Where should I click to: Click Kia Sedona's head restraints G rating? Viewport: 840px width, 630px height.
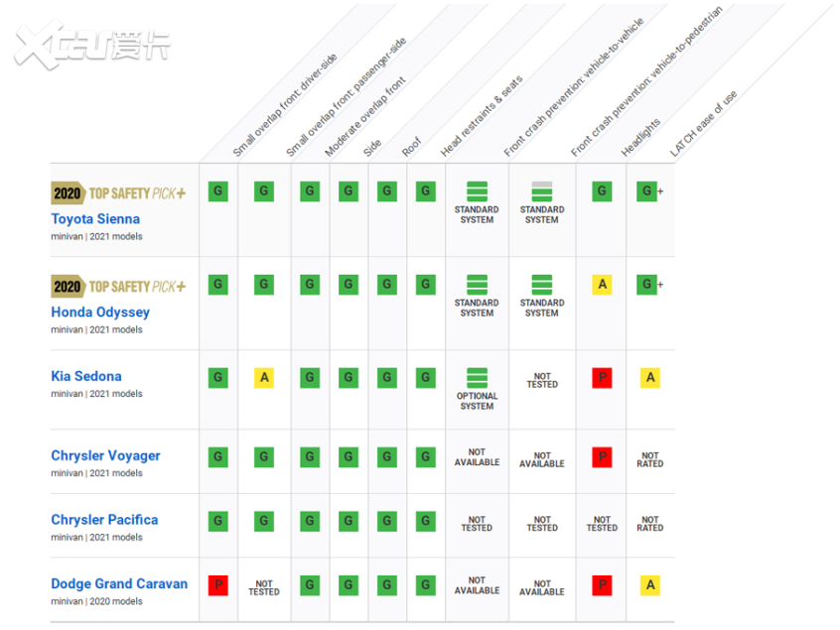425,377
